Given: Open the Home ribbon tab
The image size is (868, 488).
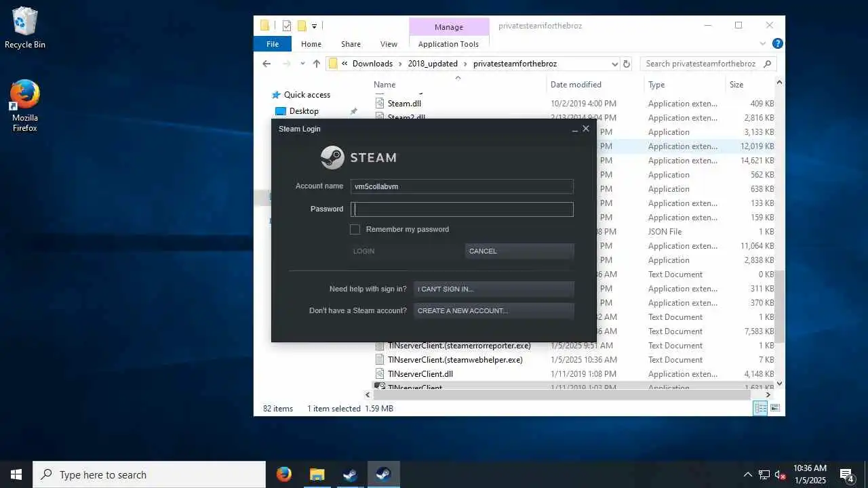Looking at the screenshot, I should (x=311, y=44).
